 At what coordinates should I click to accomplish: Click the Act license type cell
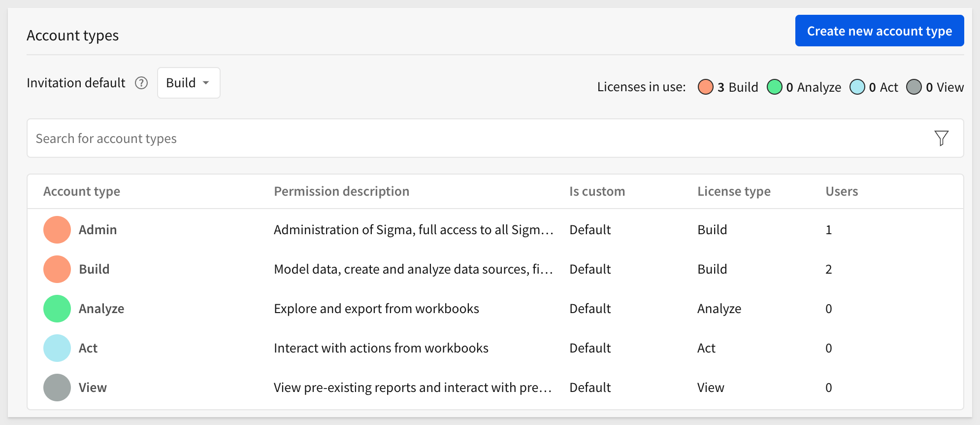tap(706, 348)
